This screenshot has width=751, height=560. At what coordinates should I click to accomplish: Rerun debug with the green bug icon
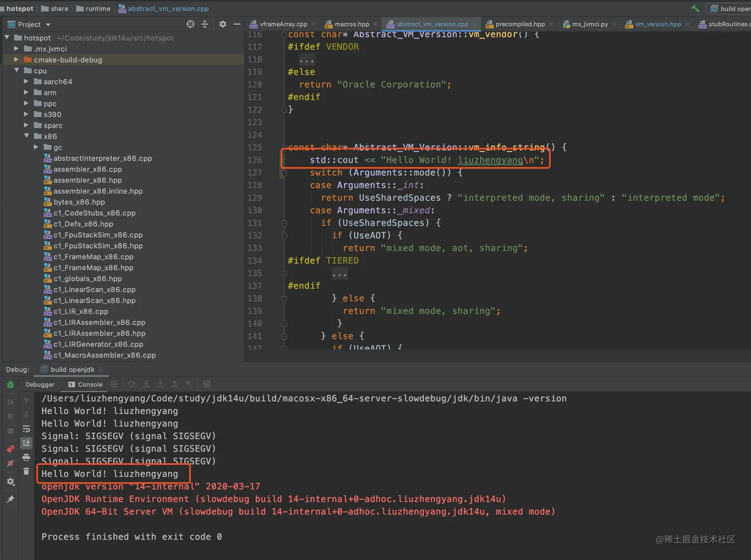pyautogui.click(x=10, y=384)
